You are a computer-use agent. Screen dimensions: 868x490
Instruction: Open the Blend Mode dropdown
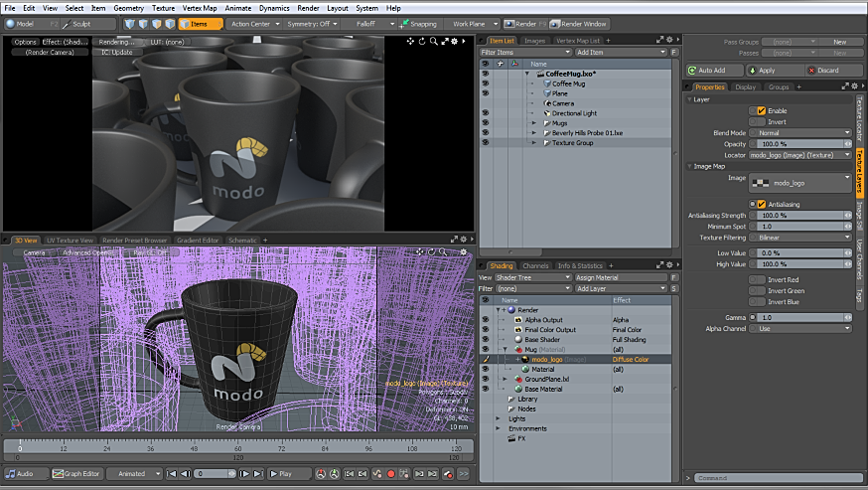click(801, 133)
